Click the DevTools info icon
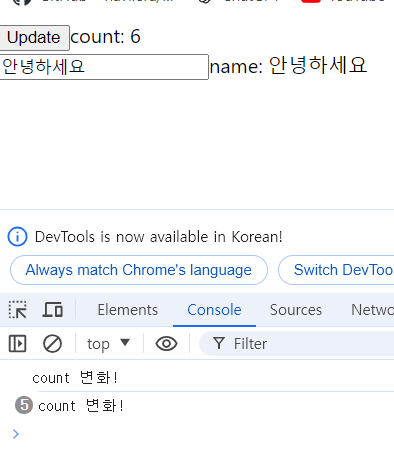This screenshot has width=394, height=460. pos(17,237)
